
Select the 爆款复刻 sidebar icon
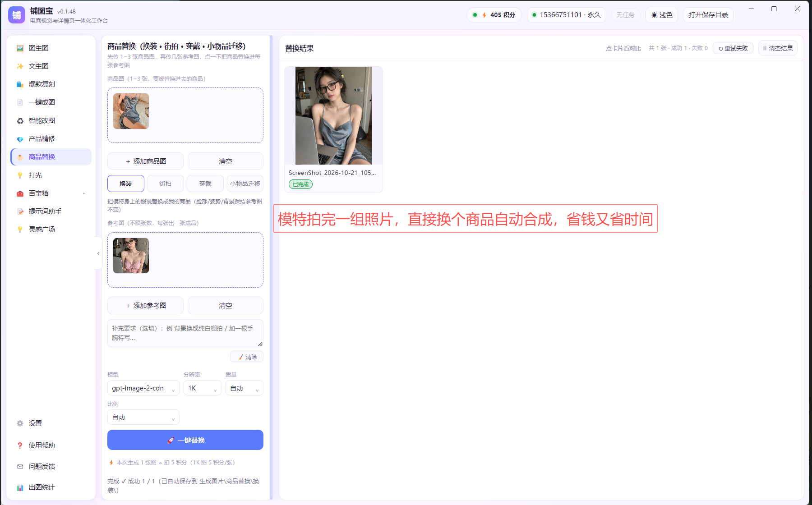coord(20,84)
